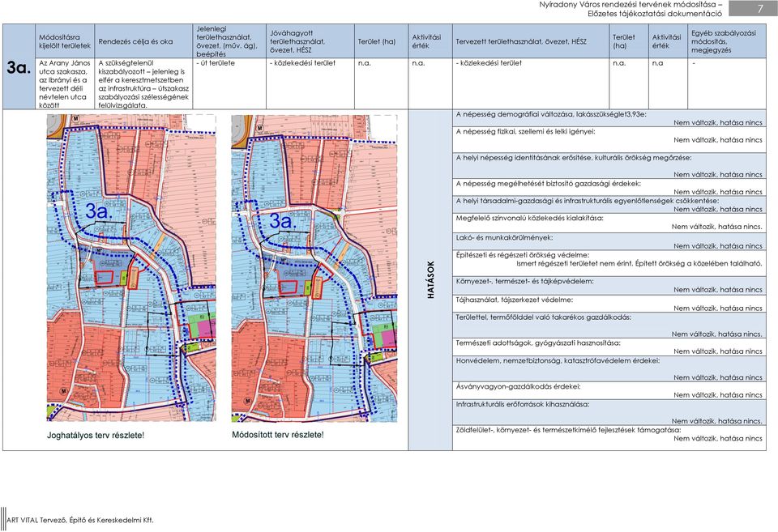Click caption 'Módosított terv részlete!'
The image size is (778, 532).
(x=278, y=435)
